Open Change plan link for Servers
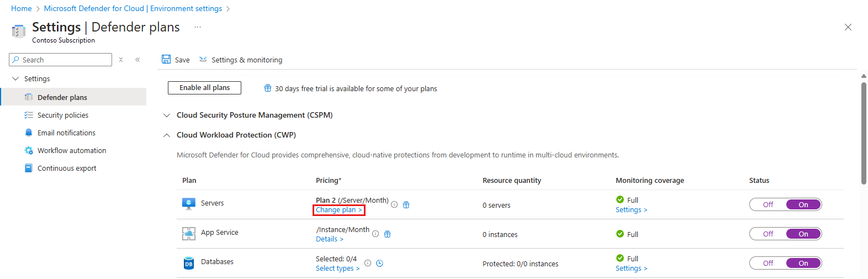 click(x=338, y=210)
